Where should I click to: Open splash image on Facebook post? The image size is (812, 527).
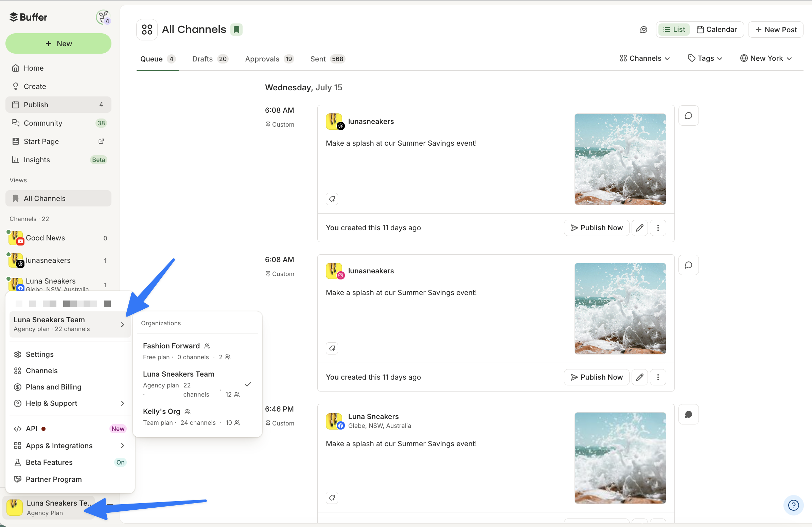pos(620,458)
